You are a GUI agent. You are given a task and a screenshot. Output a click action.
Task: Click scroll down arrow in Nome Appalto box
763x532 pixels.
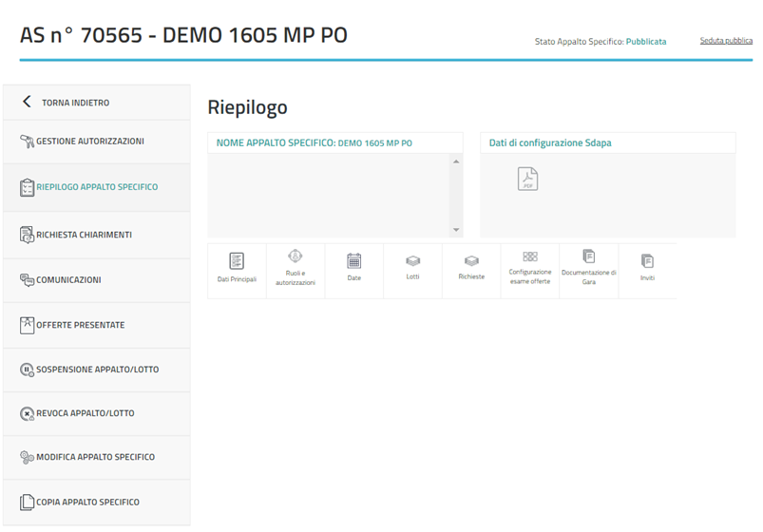[x=456, y=230]
